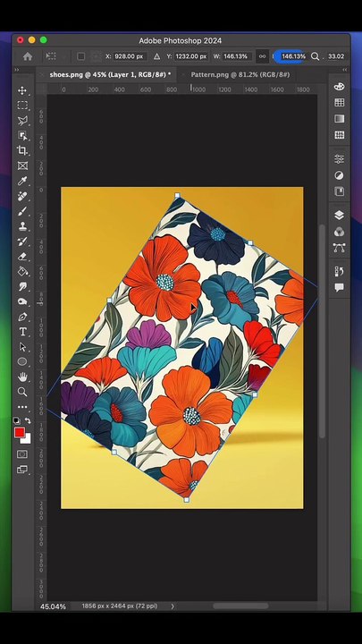
Task: Open the History panel
Action: 339,272
